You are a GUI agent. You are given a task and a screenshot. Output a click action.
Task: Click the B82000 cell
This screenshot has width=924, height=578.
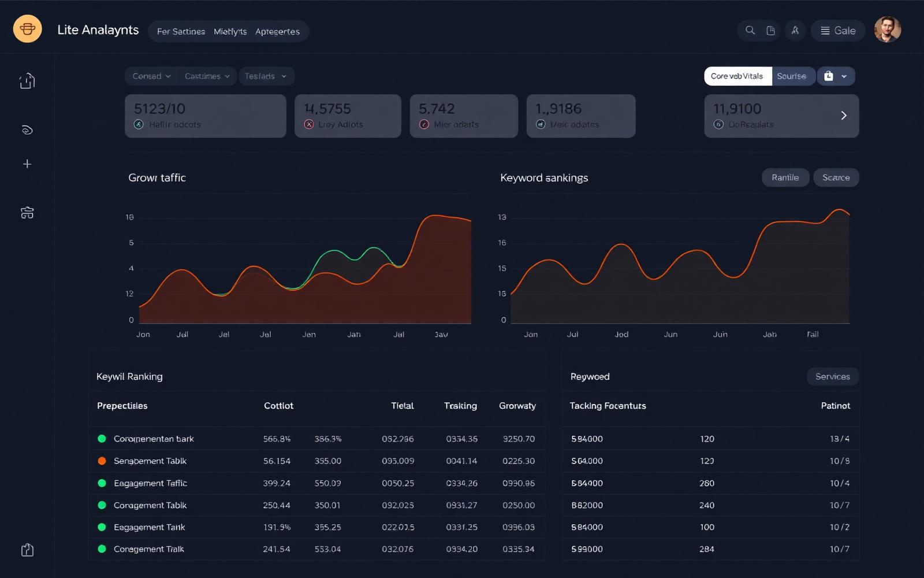587,505
